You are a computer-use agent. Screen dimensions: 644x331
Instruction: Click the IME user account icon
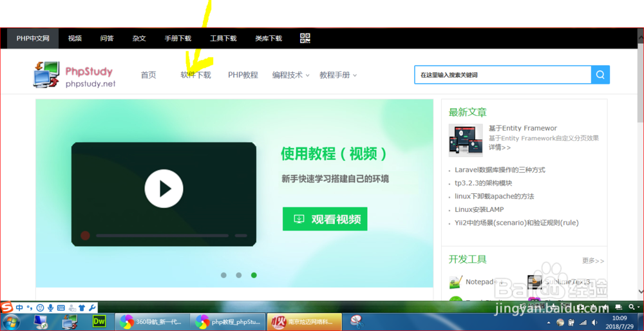coord(72,308)
